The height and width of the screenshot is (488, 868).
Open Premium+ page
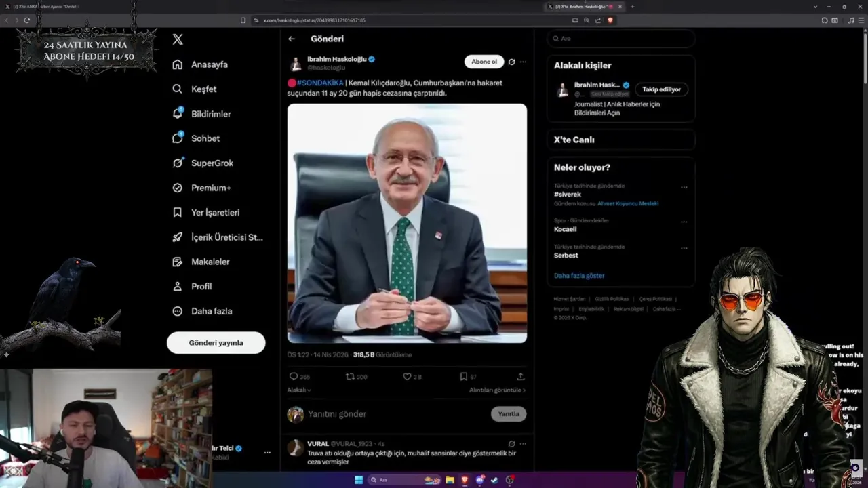(x=201, y=188)
